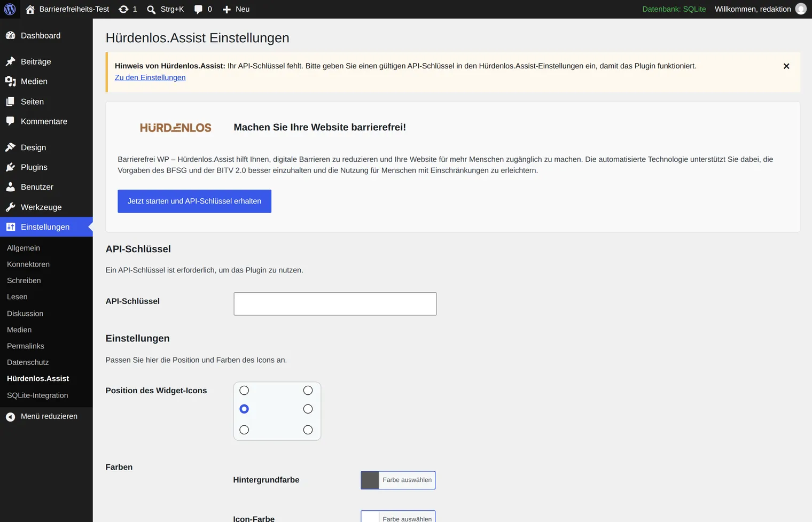812x522 pixels.
Task: Click the home icon for Barrierefreiheits-Test
Action: tap(30, 9)
